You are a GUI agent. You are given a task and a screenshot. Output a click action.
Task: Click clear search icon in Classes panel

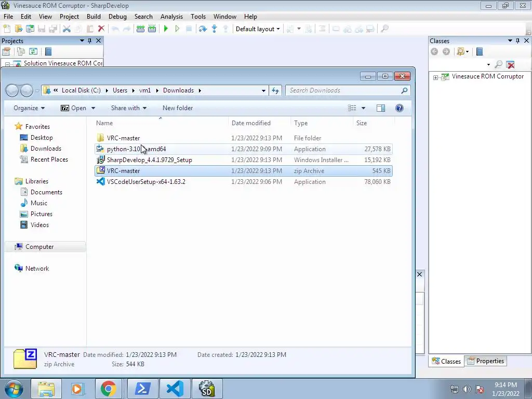(x=510, y=64)
